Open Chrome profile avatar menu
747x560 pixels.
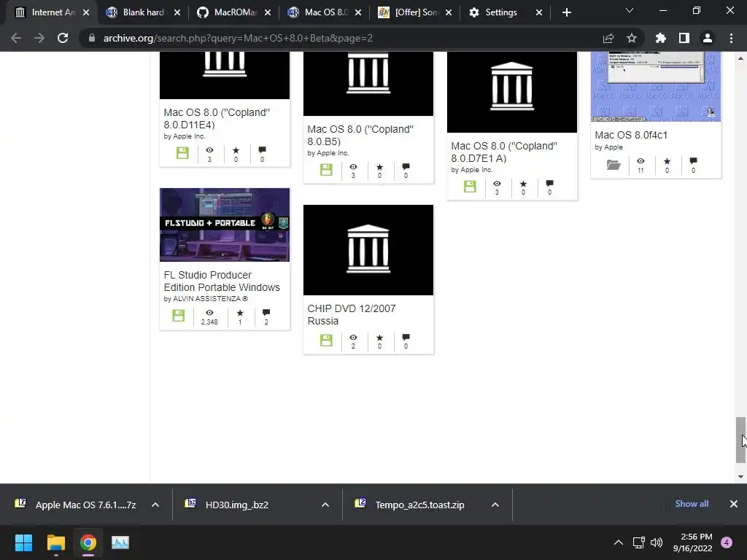(708, 38)
